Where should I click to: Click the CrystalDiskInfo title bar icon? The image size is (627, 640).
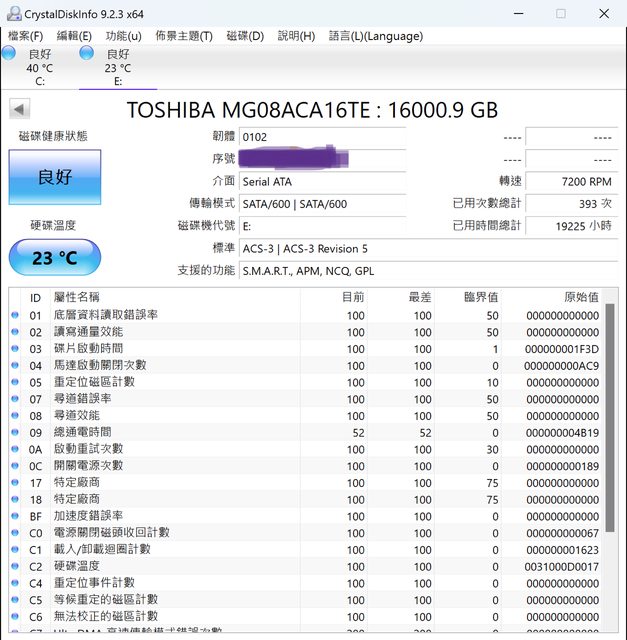point(14,13)
